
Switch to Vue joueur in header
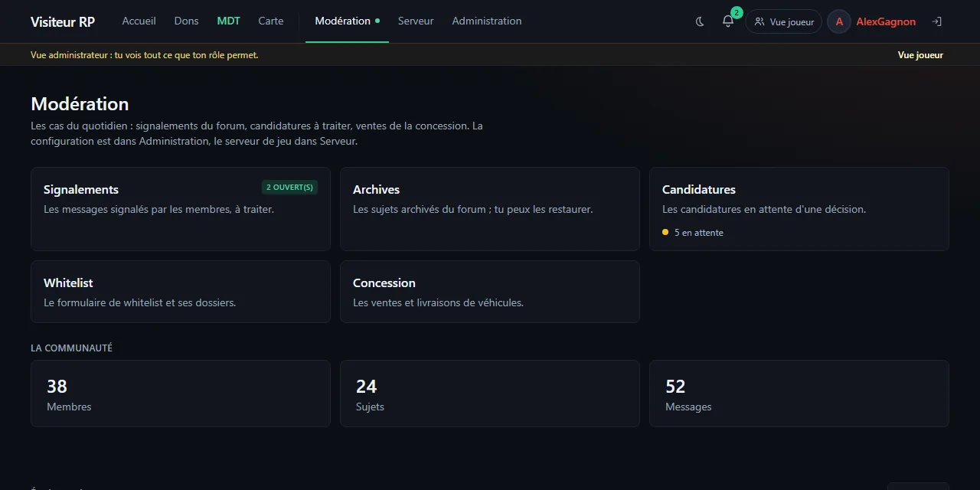[x=784, y=21]
